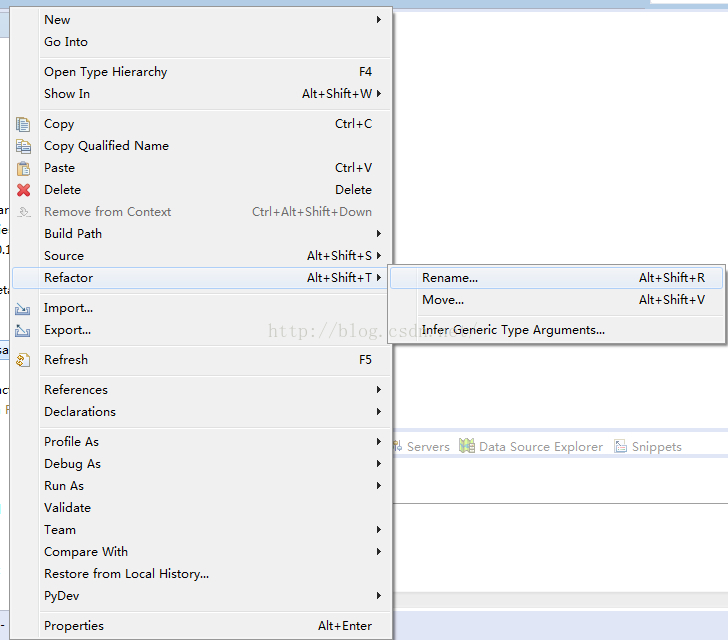Click the Alt+Shift+V shortcut text
The image size is (728, 640).
tap(672, 300)
